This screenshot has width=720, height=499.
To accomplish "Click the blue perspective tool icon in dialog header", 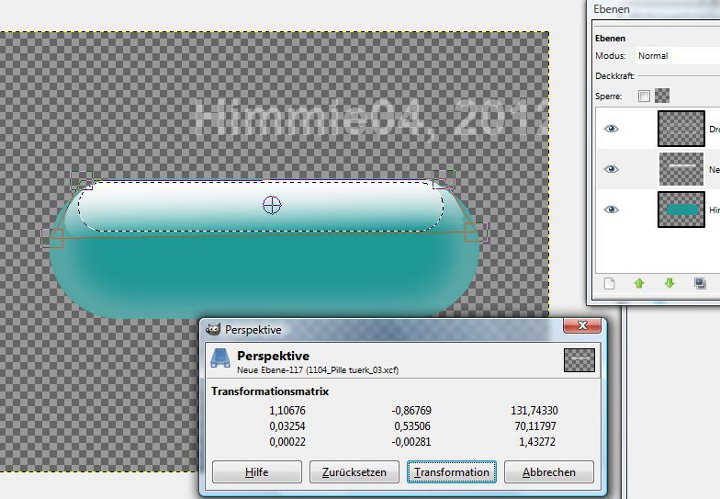I will (x=220, y=358).
